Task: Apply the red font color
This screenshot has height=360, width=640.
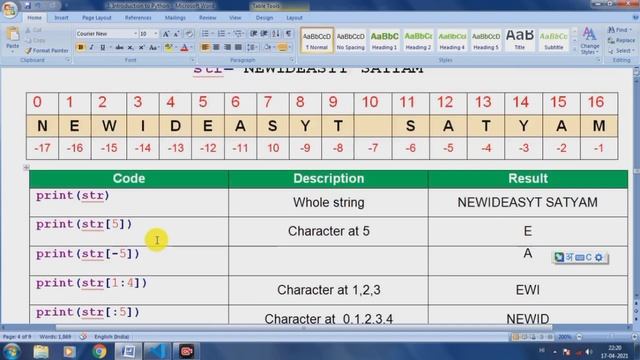Action: pyautogui.click(x=184, y=47)
